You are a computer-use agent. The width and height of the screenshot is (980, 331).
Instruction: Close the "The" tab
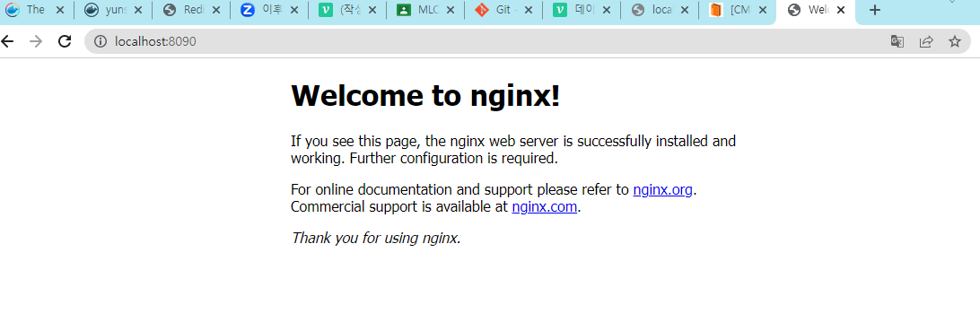(60, 10)
